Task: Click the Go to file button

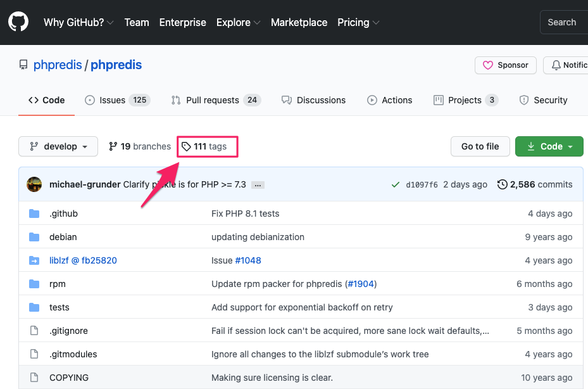Action: pos(480,146)
